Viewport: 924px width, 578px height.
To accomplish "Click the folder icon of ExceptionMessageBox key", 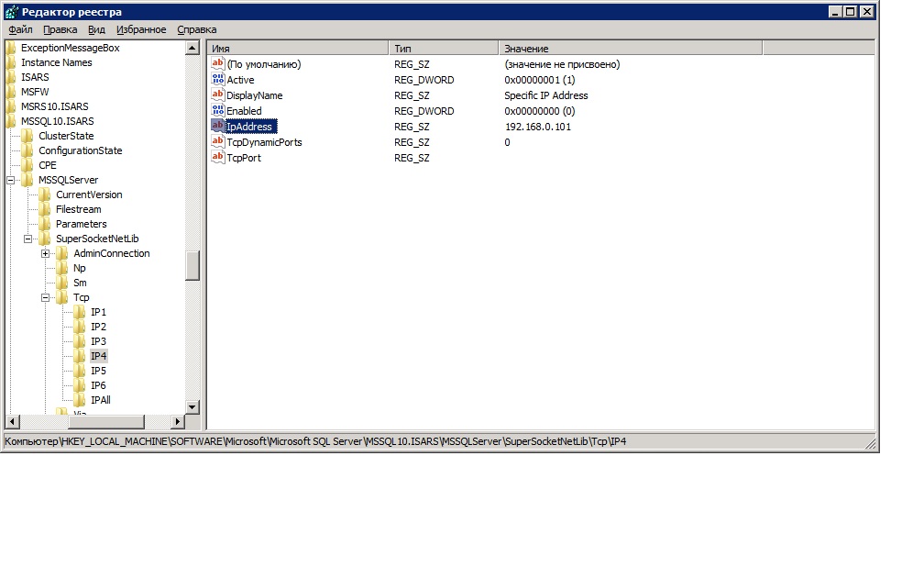I will (11, 48).
